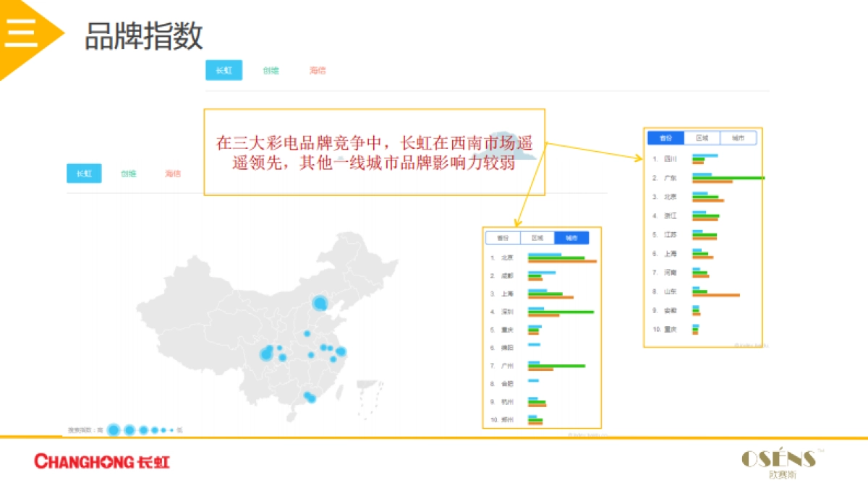This screenshot has height=488, width=868.
Task: Click the largest bubble in map legend
Action: point(114,430)
